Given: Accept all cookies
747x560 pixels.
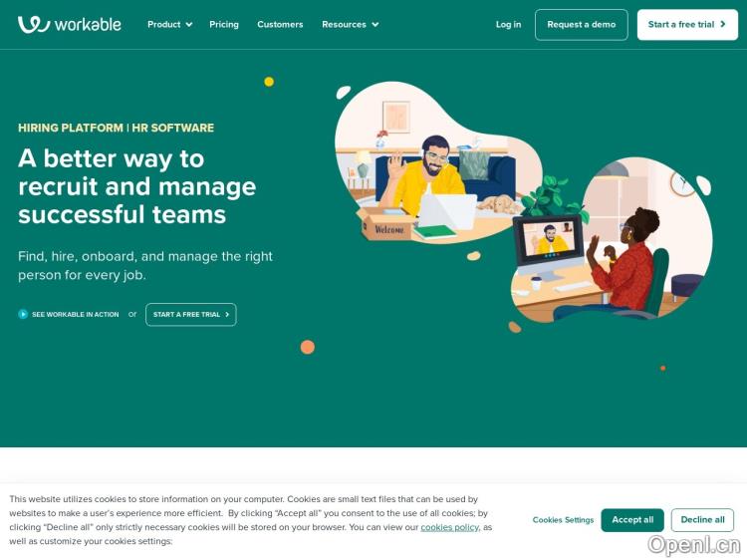Looking at the screenshot, I should point(632,520).
